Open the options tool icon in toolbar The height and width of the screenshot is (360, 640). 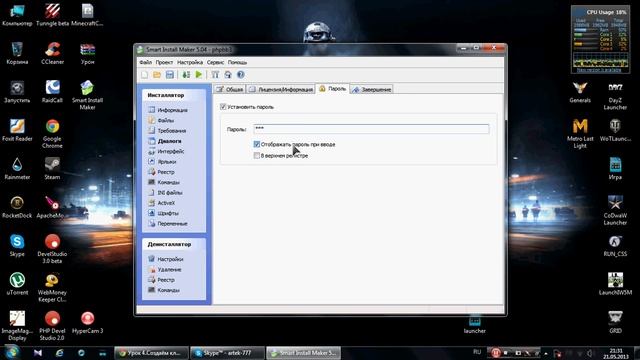click(x=215, y=75)
